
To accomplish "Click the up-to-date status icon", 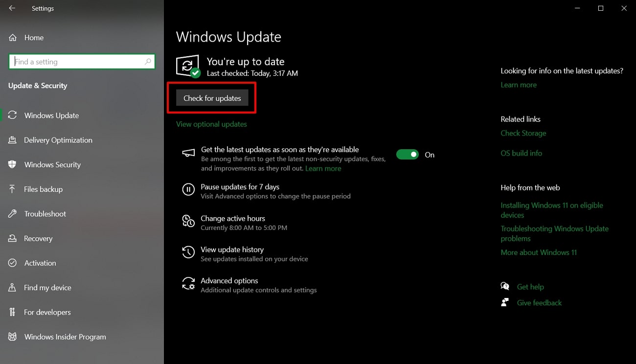I will [188, 67].
